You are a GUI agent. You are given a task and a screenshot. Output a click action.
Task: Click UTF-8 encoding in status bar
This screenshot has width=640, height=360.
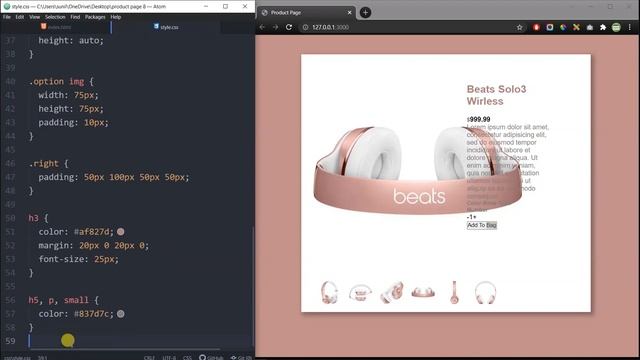pos(169,358)
